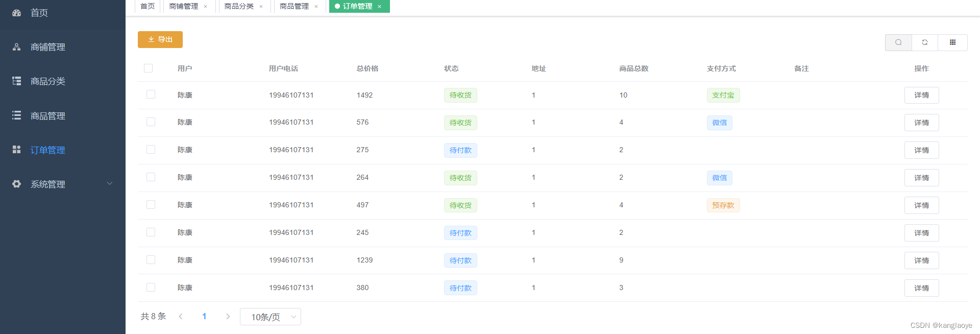Click 微信 tag in the 576 row
Image resolution: width=980 pixels, height=334 pixels.
[x=720, y=123]
